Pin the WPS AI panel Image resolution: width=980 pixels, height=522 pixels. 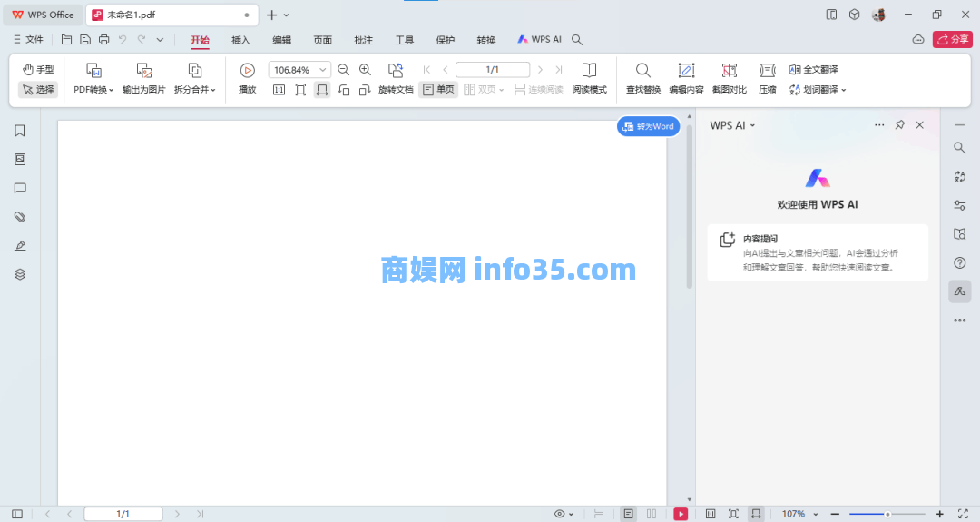click(899, 125)
